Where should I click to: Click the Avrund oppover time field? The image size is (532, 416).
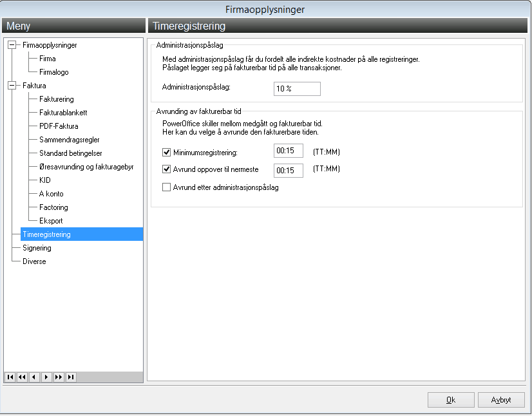click(289, 171)
